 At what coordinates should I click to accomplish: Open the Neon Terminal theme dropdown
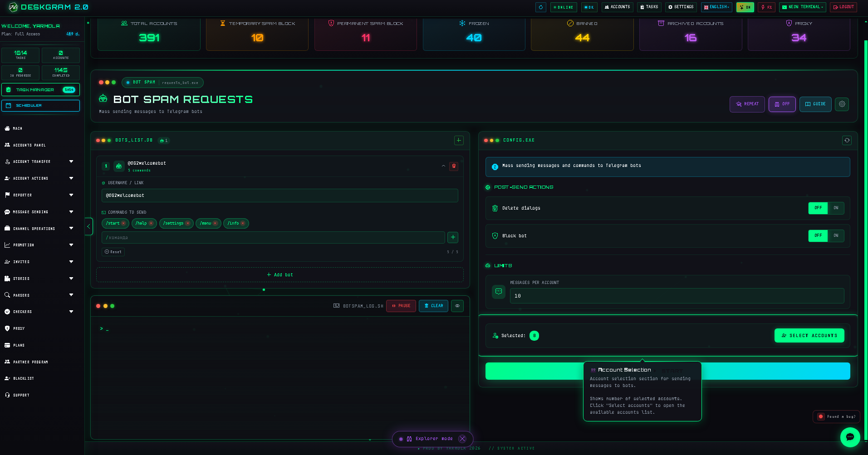click(802, 7)
